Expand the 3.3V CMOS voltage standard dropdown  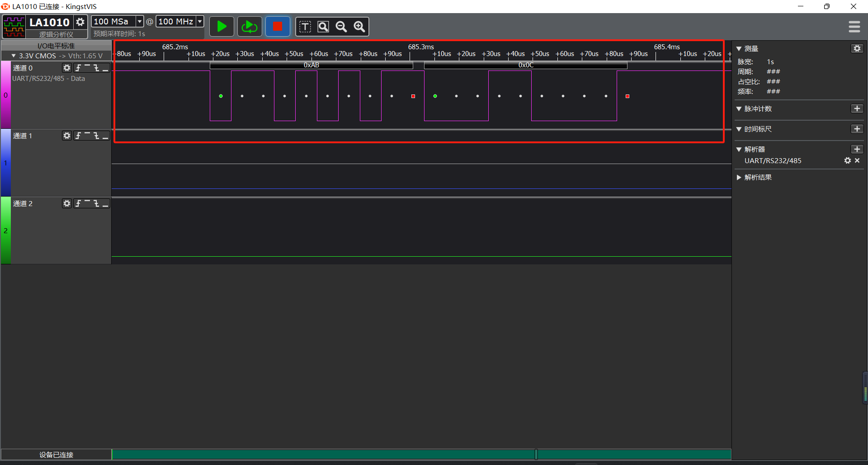pyautogui.click(x=14, y=56)
